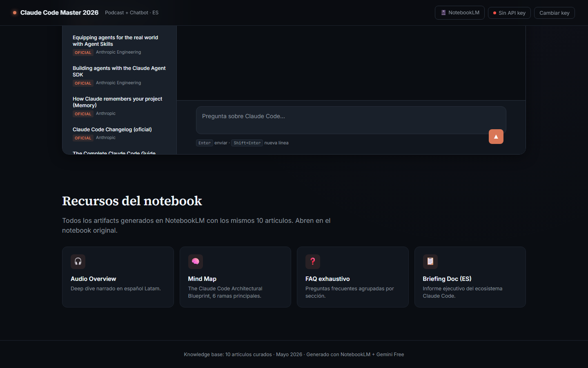The image size is (588, 368).
Task: Click the orange dot beside Claude Code Master 2026
Action: [x=15, y=13]
